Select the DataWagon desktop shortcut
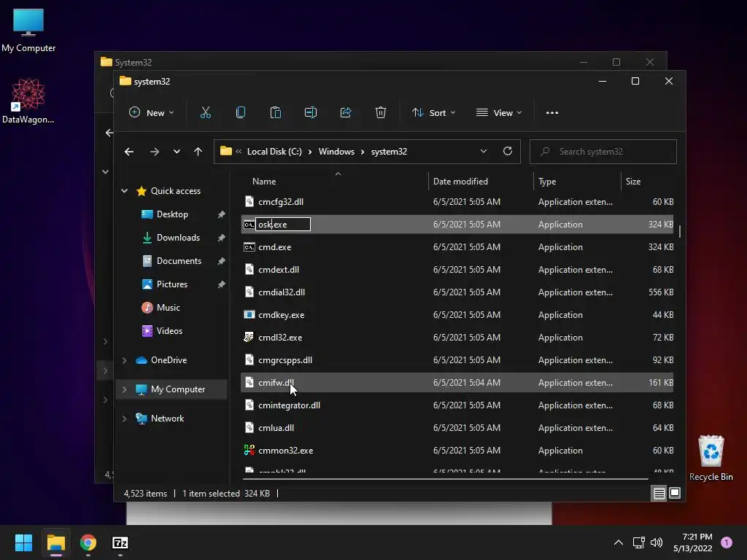The image size is (747, 560). 28,101
